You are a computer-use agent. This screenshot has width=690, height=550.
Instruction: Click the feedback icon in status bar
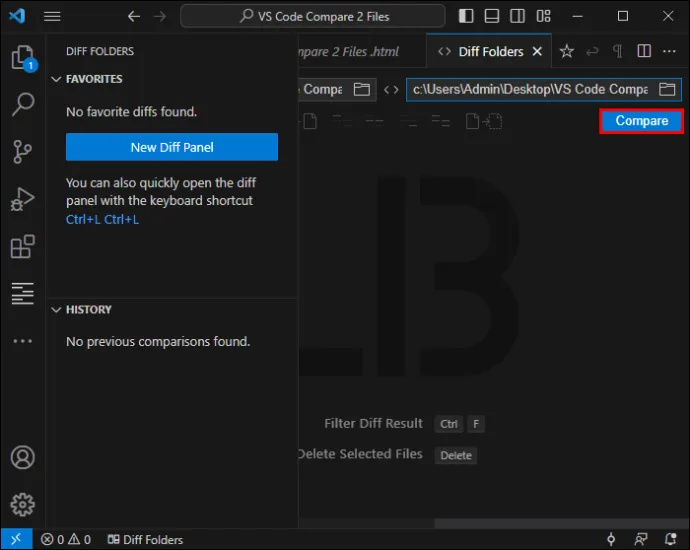[x=641, y=539]
